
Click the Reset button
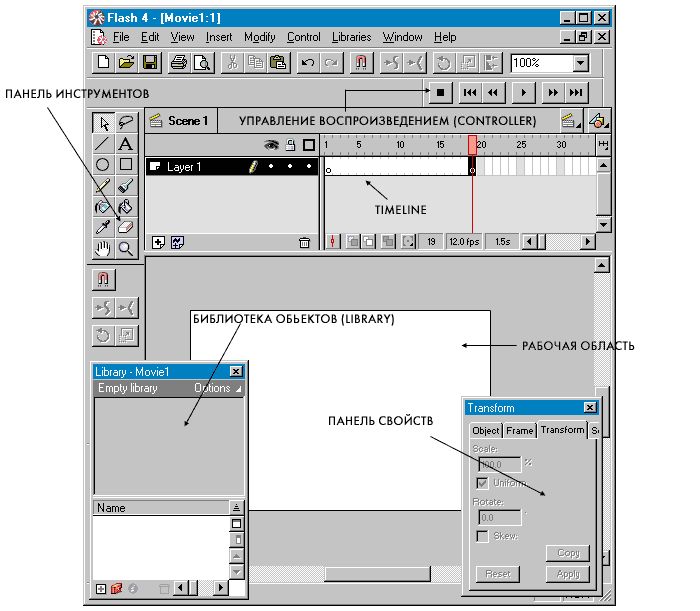498,574
